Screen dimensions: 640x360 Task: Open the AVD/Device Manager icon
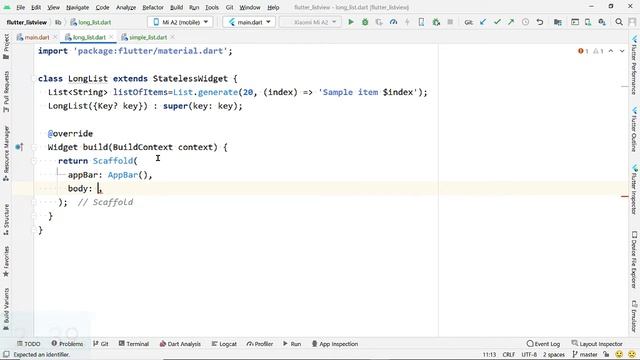[588, 22]
